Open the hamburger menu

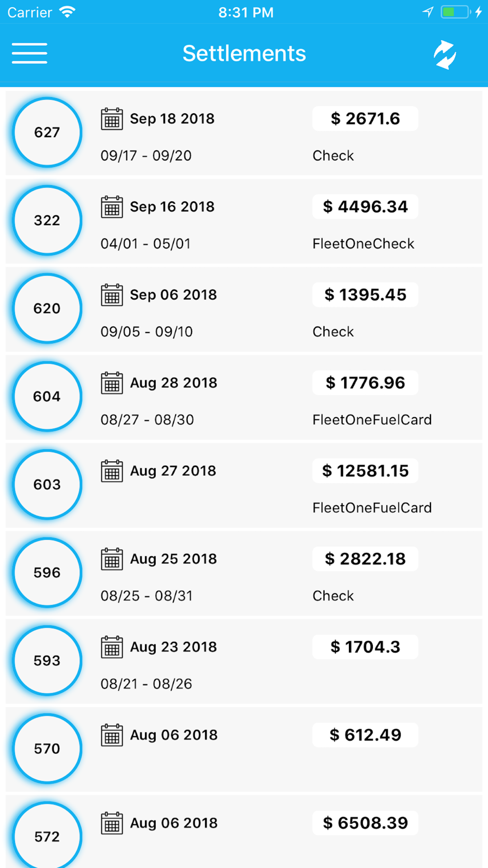tap(29, 53)
